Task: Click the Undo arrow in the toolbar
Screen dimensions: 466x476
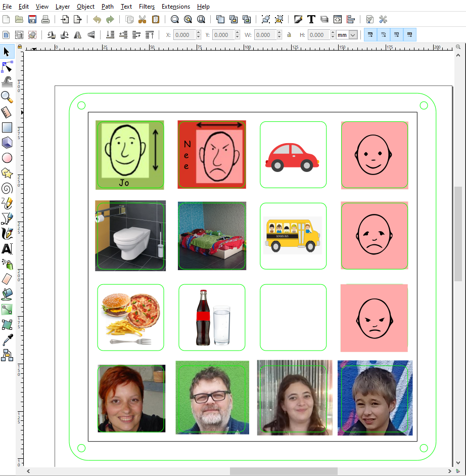Action: click(x=97, y=19)
